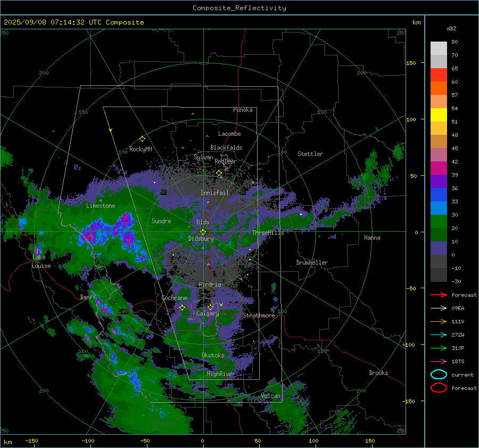This screenshot has width=479, height=448.
Task: Click the HighRiver label
Action: tap(220, 374)
